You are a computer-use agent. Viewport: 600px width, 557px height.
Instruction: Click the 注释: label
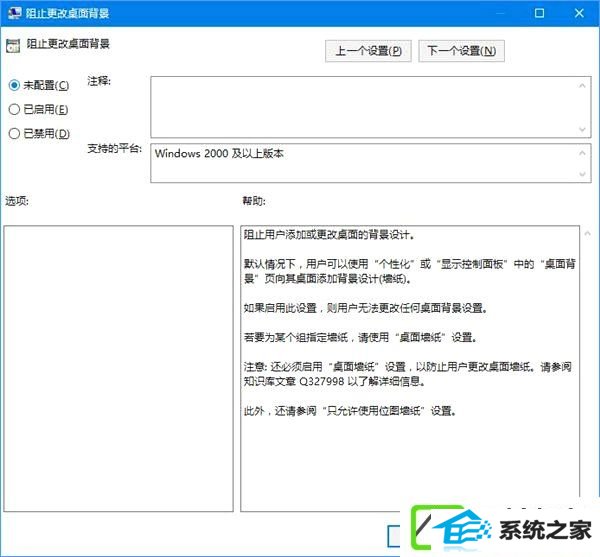99,81
